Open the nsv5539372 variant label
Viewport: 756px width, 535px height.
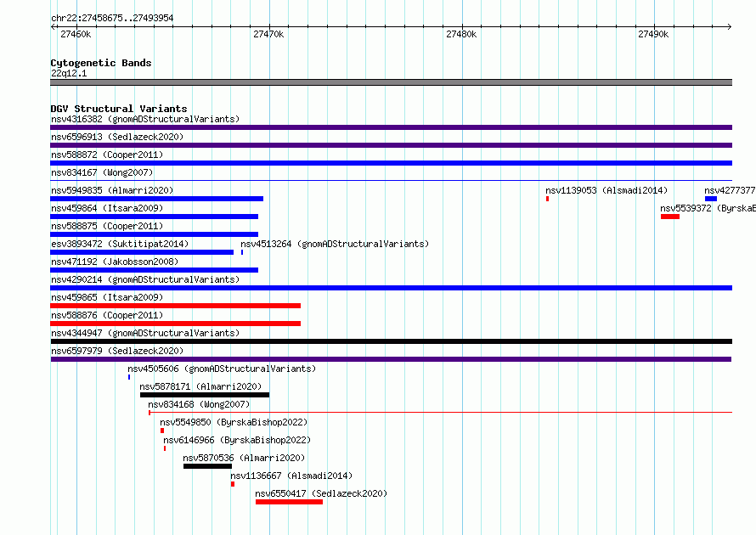(708, 208)
